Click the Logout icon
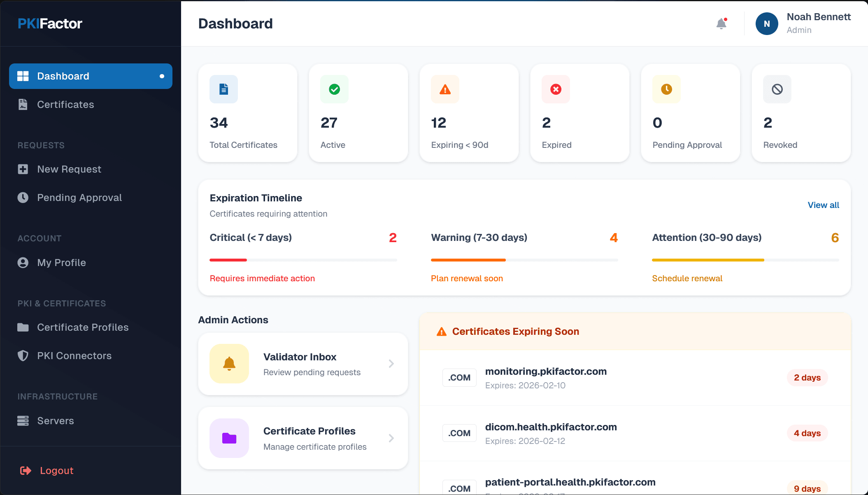Viewport: 868px width, 495px height. point(26,470)
